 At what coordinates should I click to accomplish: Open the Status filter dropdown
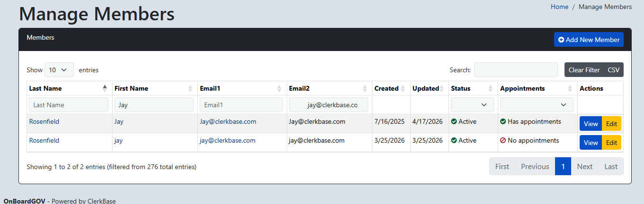tap(472, 105)
